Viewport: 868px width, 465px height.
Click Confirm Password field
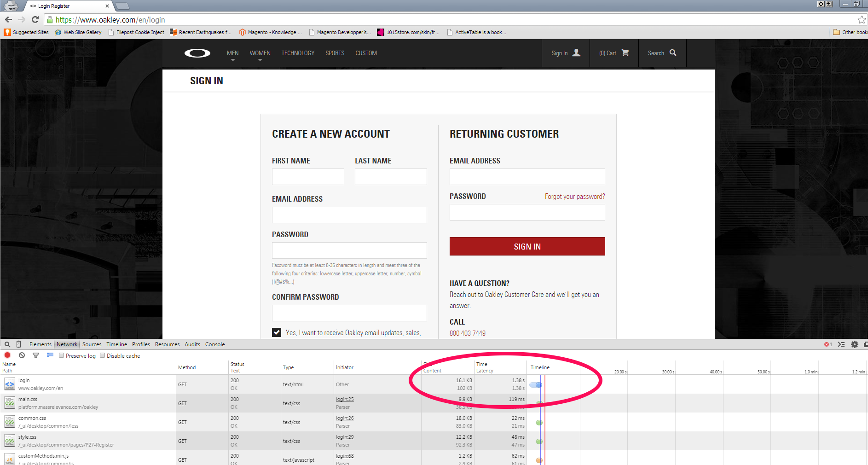click(x=349, y=313)
